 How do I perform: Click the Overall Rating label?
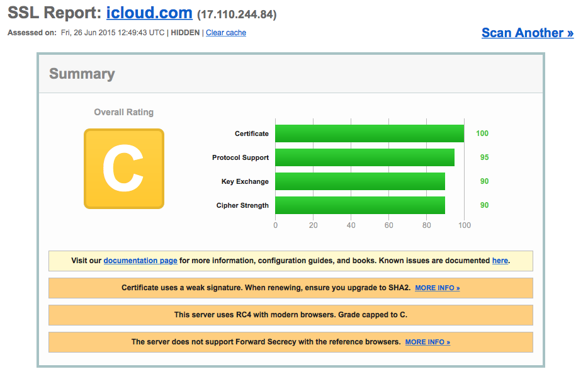click(x=124, y=112)
